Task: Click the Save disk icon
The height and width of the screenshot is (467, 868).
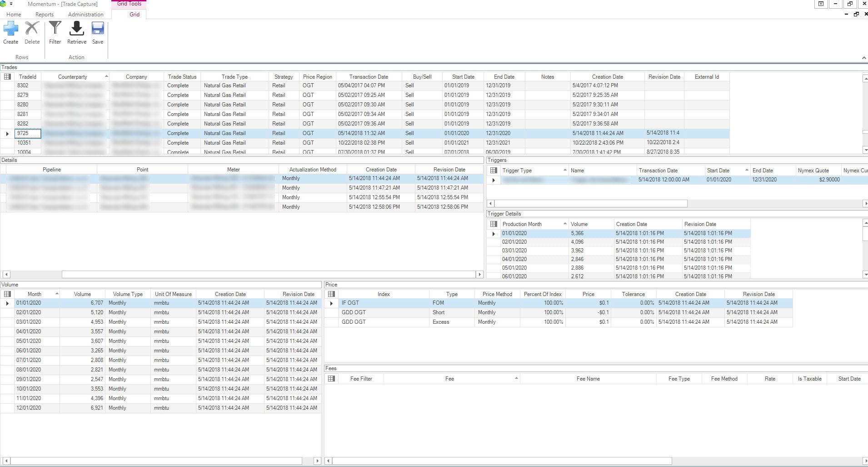Action: coord(98,29)
